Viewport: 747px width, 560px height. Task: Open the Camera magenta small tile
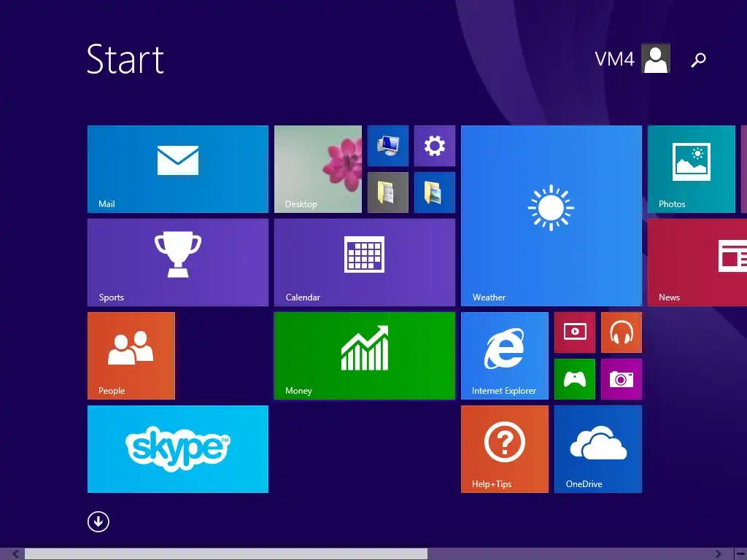pos(622,379)
